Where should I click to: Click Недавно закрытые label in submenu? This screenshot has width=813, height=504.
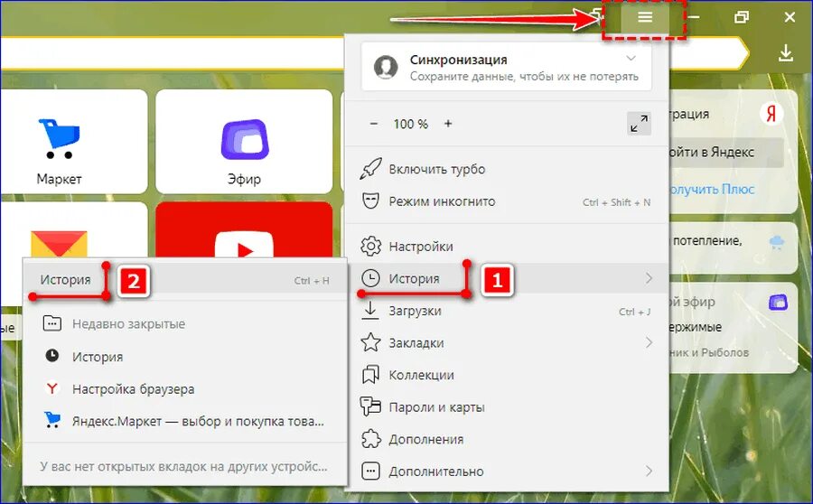tap(128, 324)
